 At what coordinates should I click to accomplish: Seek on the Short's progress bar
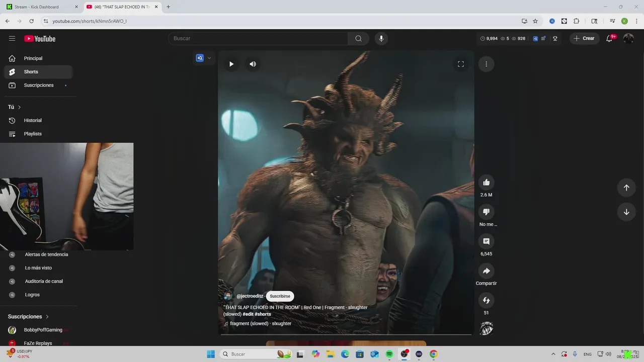346,334
